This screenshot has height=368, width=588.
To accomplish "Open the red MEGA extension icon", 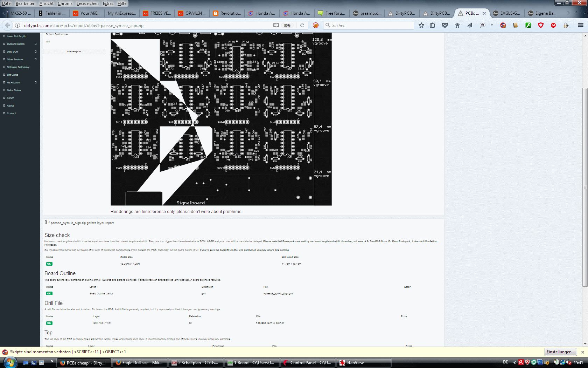I will point(553,25).
